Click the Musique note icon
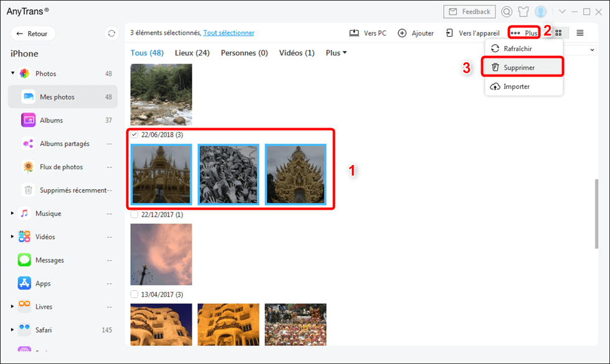Image resolution: width=610 pixels, height=364 pixels. (x=24, y=213)
